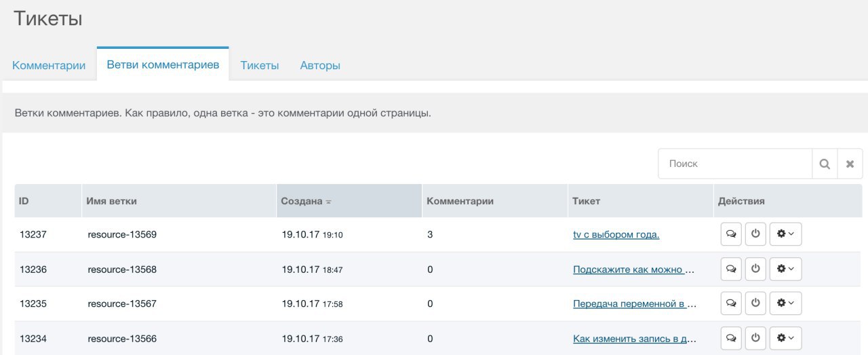Switch to the Авторы tab
Image resolution: width=868 pixels, height=355 pixels.
coord(320,66)
